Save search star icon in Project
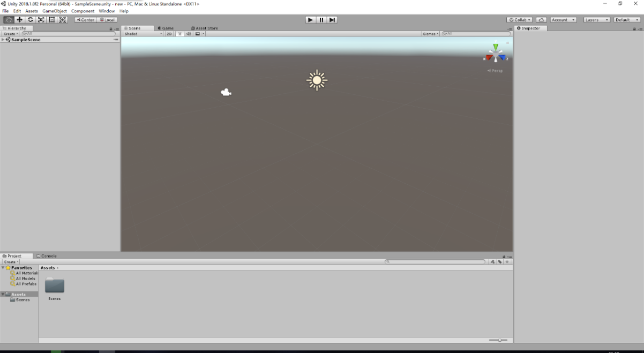Image resolution: width=644 pixels, height=353 pixels. click(x=507, y=262)
